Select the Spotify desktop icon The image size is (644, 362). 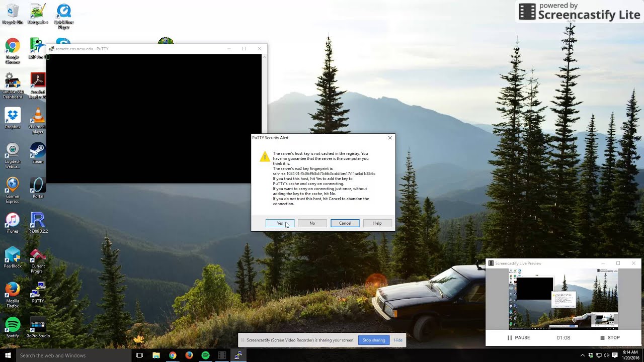coord(13,327)
